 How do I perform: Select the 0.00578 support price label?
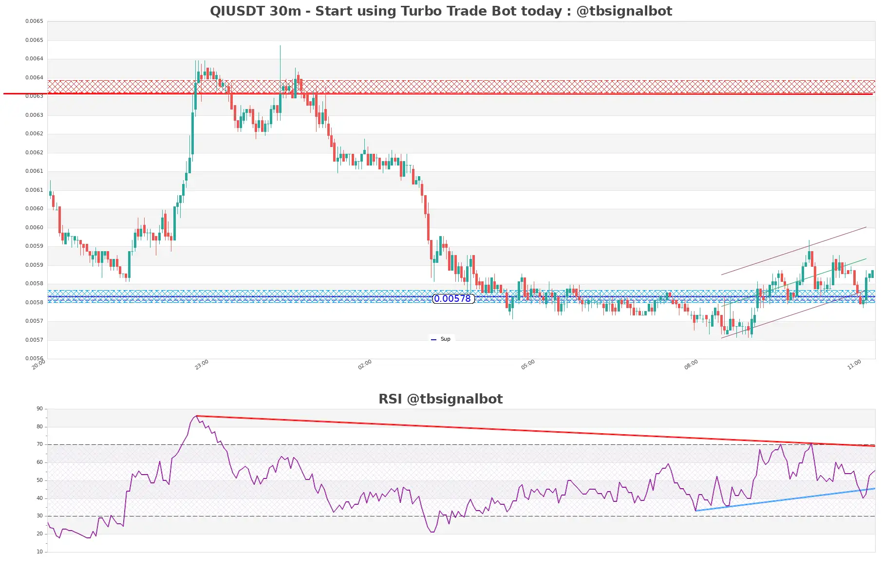[x=453, y=299]
